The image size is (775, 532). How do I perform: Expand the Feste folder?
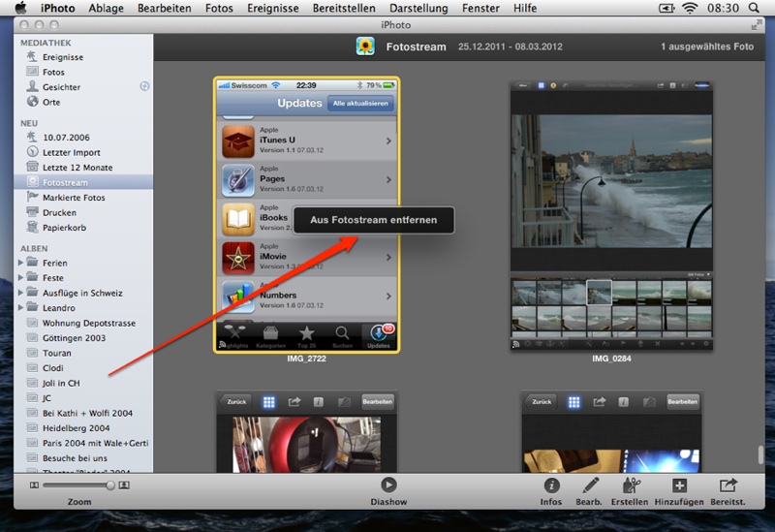click(x=20, y=277)
